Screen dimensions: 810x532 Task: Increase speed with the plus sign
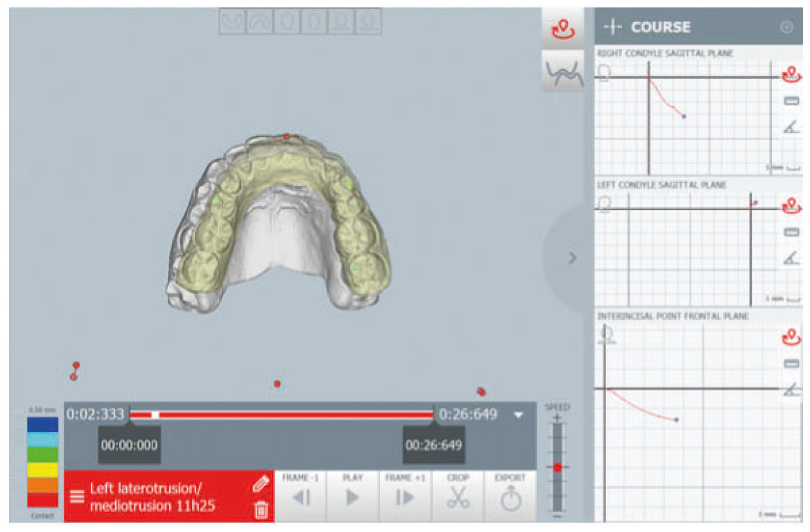click(x=558, y=418)
